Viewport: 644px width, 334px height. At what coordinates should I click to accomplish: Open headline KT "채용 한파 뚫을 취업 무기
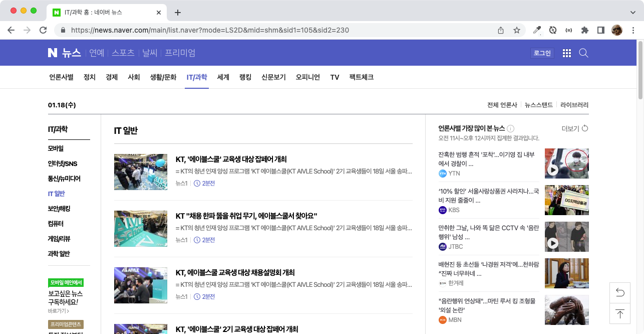point(246,216)
